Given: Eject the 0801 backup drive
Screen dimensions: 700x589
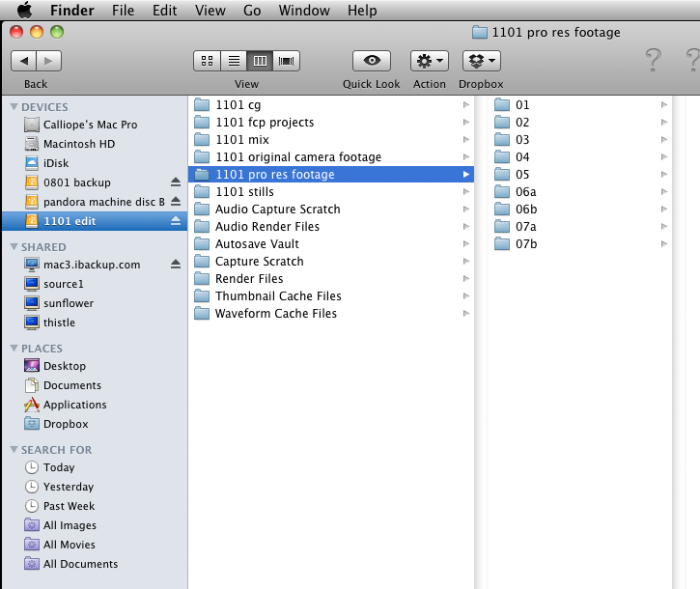Looking at the screenshot, I should (176, 182).
